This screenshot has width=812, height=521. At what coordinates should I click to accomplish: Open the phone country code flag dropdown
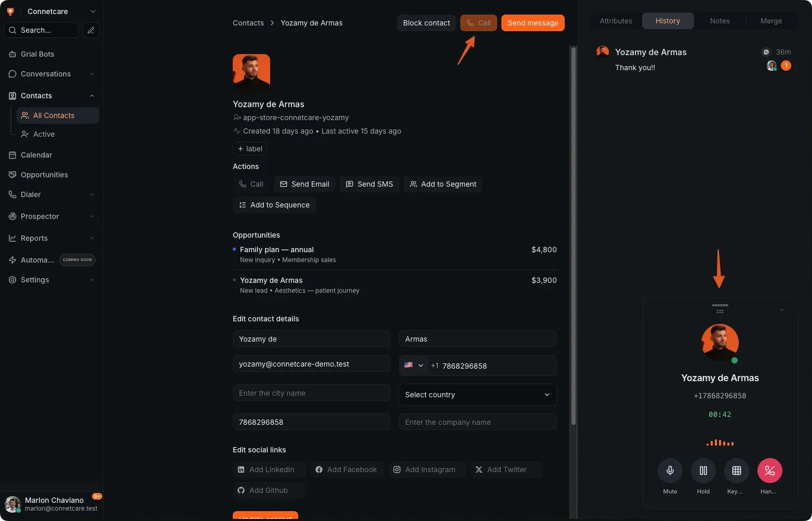pos(414,366)
